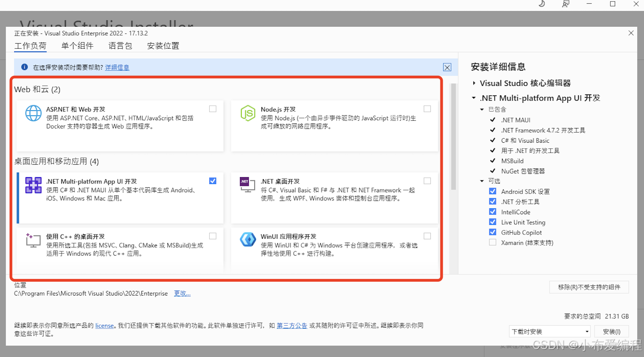Click the Web 和云 (2) heading
The height and width of the screenshot is (357, 644).
click(x=37, y=89)
